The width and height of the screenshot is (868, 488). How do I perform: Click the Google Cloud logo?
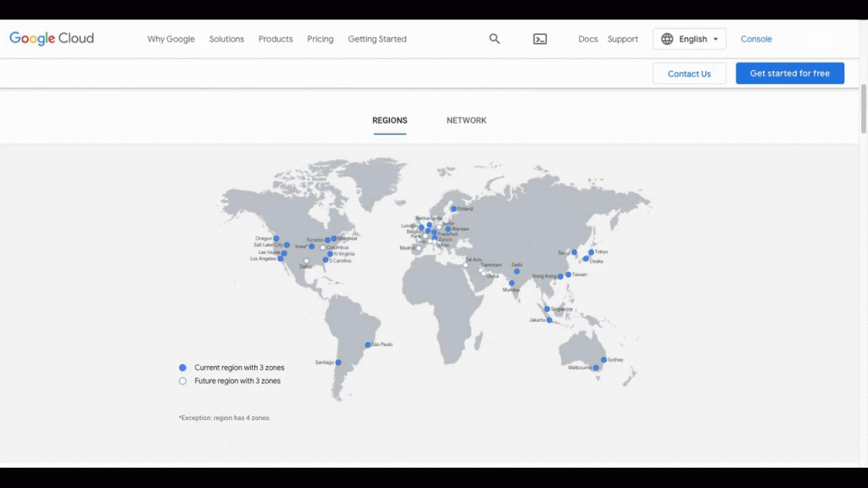[52, 39]
